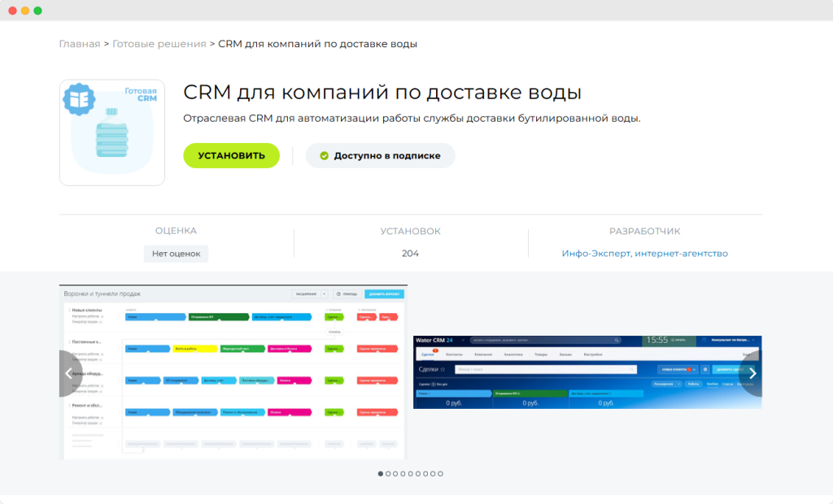Viewport: 833px width, 504px height.
Task: Click the УСТАНОВОК label
Action: click(410, 231)
